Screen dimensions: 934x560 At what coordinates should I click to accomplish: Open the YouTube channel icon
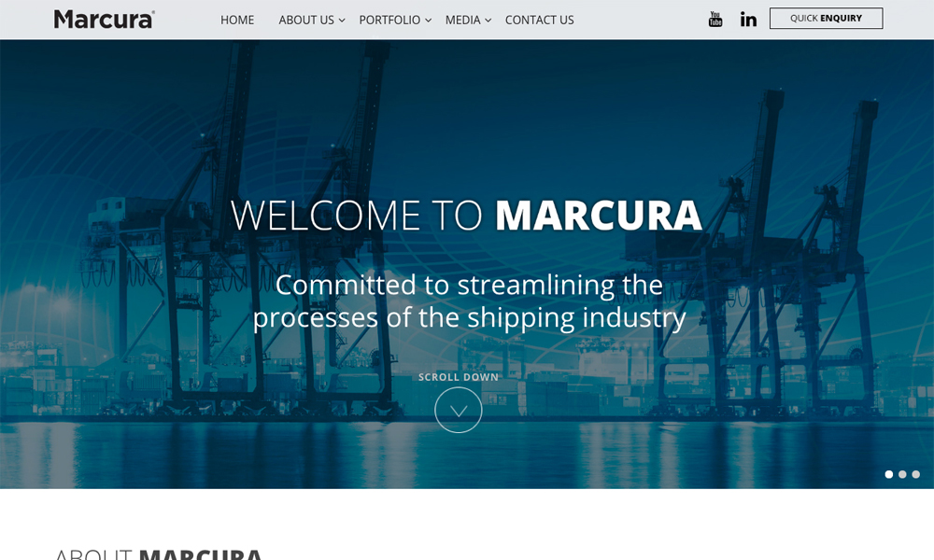715,19
